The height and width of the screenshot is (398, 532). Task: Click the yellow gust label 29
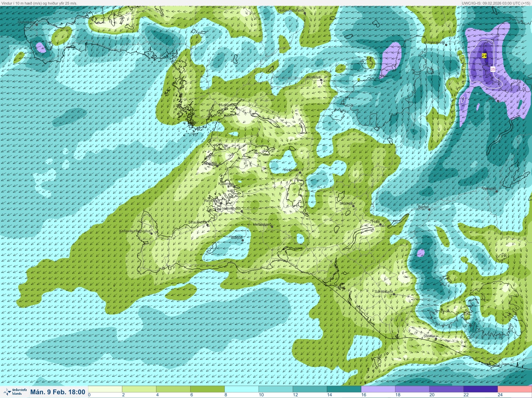(x=484, y=55)
